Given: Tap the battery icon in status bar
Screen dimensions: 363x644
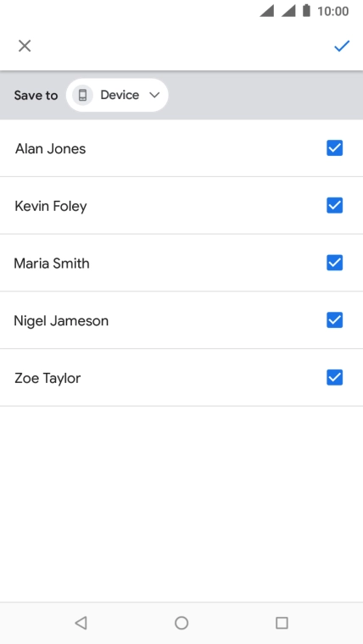Looking at the screenshot, I should coord(306,11).
